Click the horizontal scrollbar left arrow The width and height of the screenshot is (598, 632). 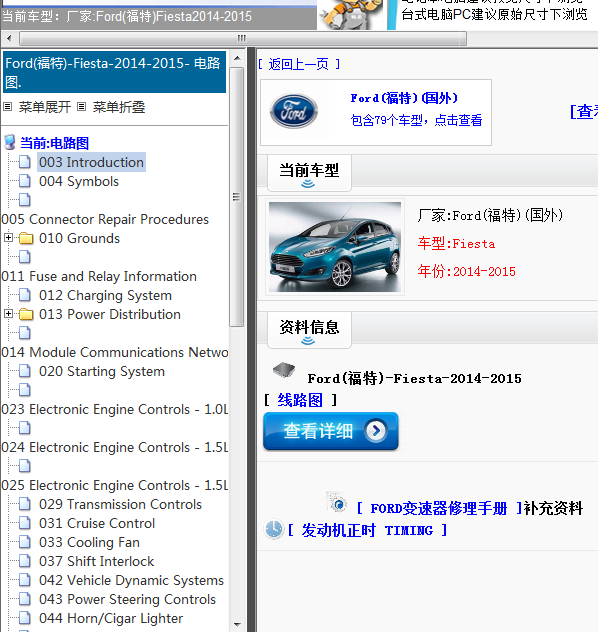click(9, 39)
